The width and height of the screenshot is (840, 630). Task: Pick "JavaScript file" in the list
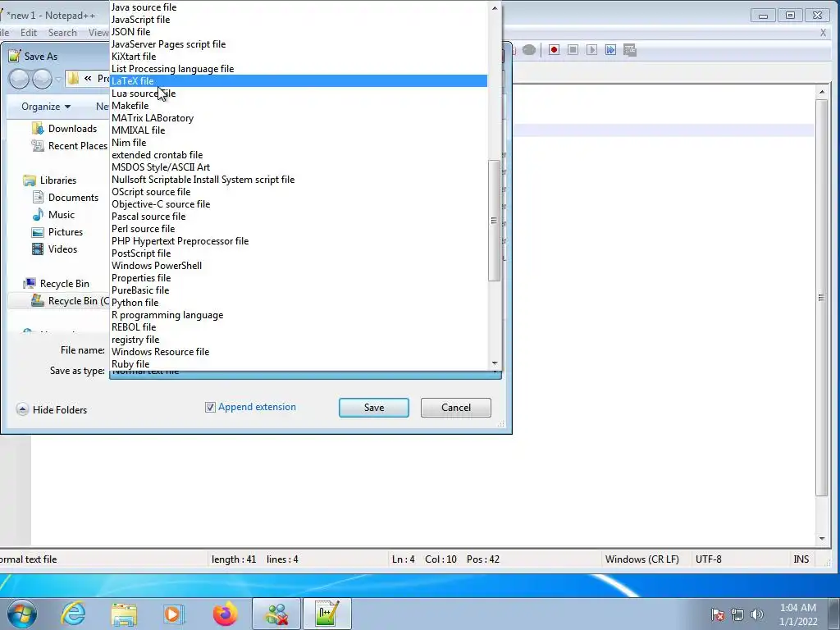coord(299,20)
